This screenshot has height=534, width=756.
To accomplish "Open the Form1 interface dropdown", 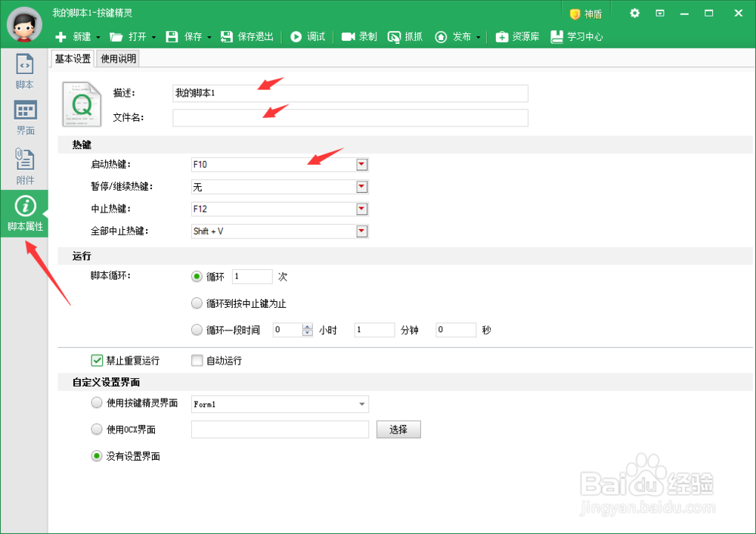I will point(361,404).
